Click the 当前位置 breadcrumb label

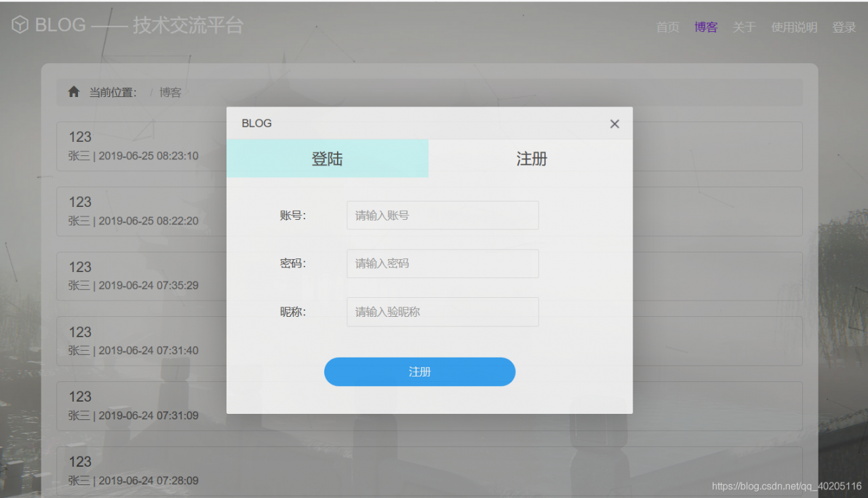[113, 92]
